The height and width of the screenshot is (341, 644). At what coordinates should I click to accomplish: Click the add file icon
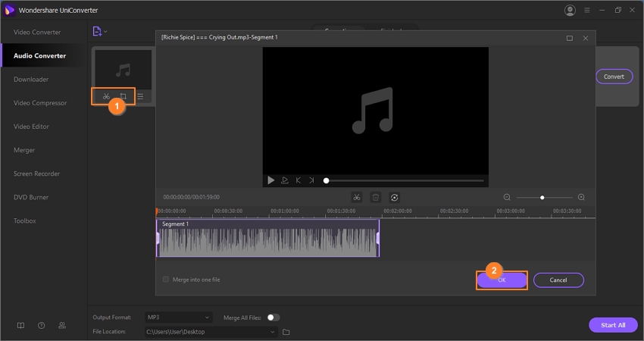click(97, 31)
